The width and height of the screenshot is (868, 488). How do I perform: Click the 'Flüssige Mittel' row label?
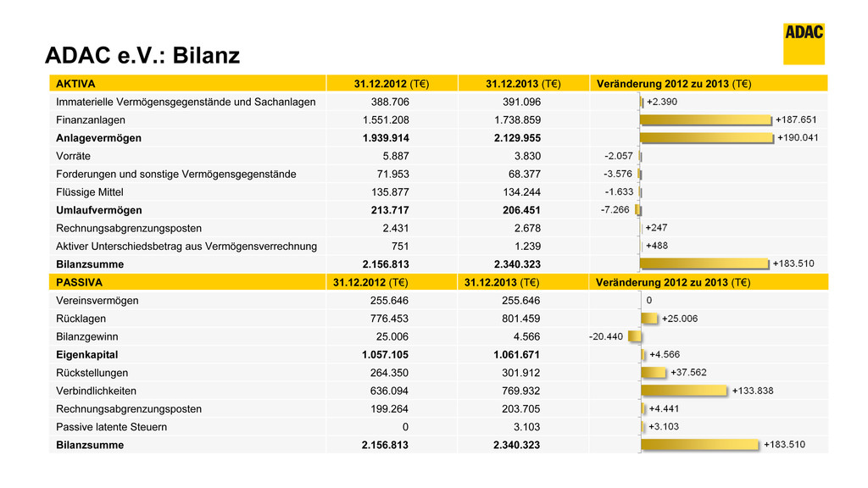tap(90, 192)
